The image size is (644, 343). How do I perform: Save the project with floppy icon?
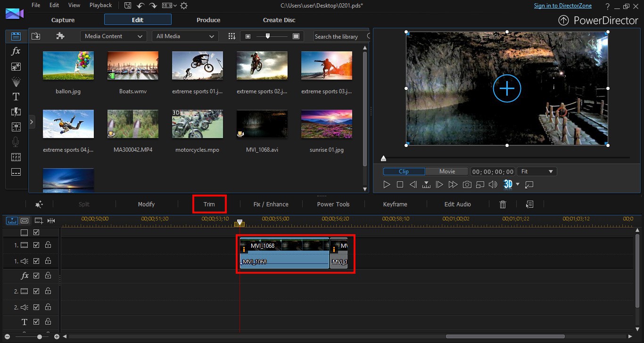[128, 6]
